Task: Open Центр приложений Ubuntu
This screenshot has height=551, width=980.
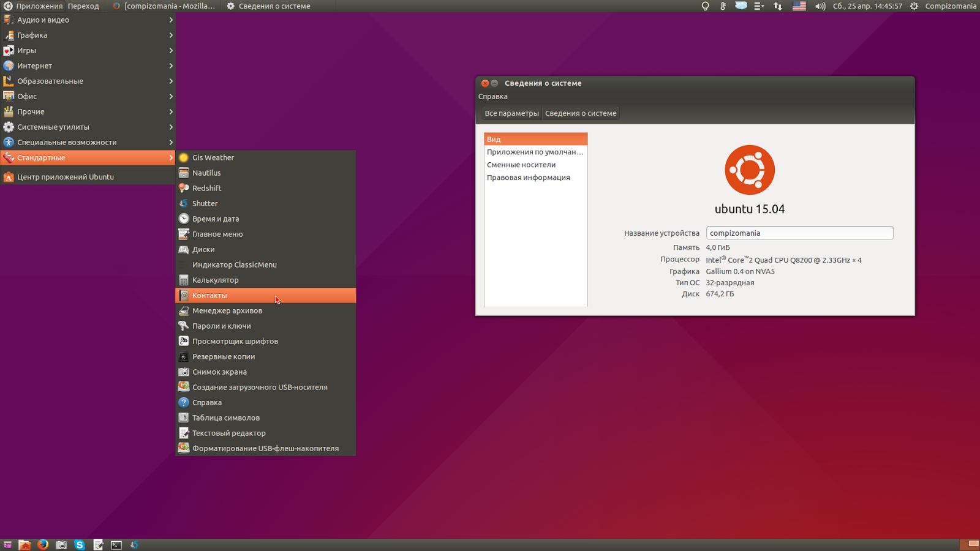Action: 64,176
